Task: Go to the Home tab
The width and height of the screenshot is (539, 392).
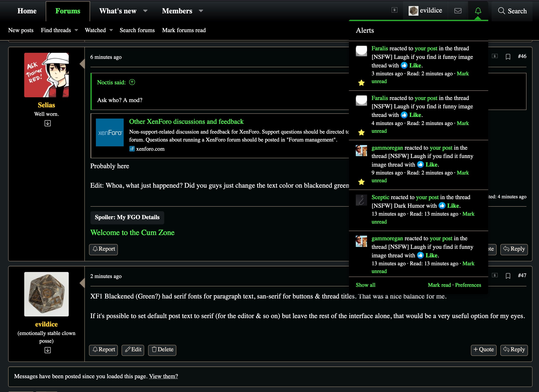Action: click(27, 11)
